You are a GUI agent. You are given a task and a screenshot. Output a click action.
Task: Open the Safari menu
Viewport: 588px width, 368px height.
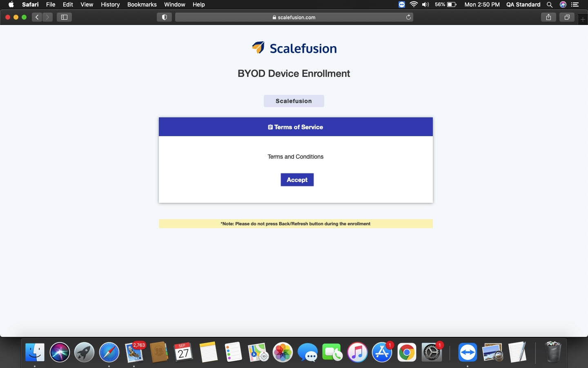30,4
